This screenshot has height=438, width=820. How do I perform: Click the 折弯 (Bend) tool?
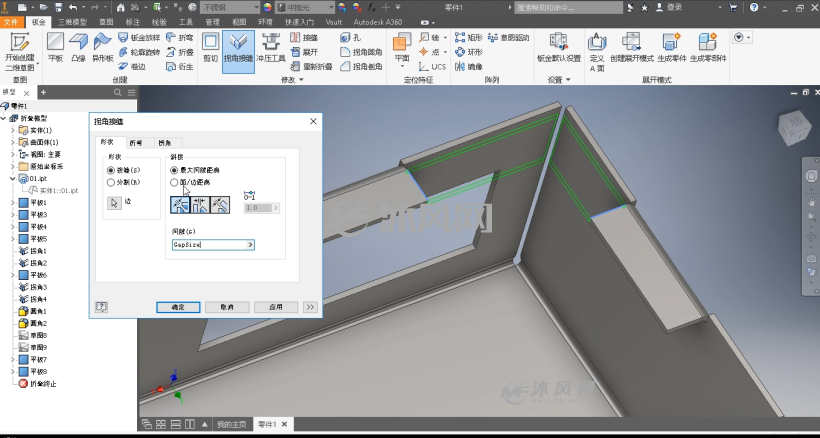pyautogui.click(x=179, y=38)
